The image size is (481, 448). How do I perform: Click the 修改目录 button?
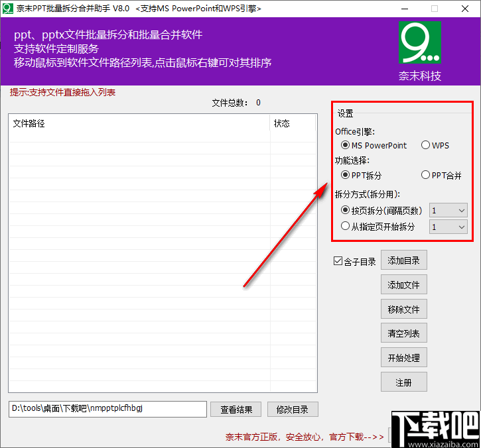point(293,410)
